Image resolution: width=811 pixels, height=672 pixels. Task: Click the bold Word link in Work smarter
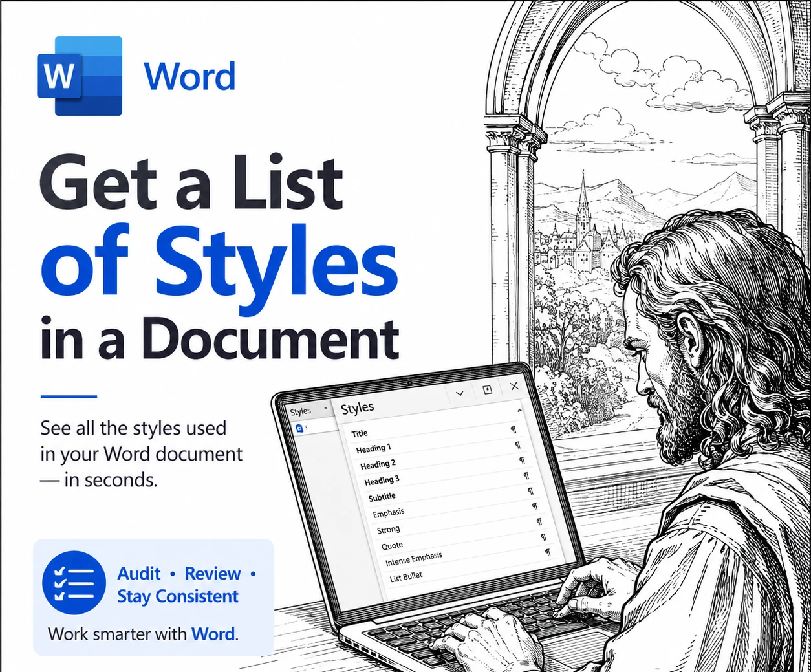point(213,634)
